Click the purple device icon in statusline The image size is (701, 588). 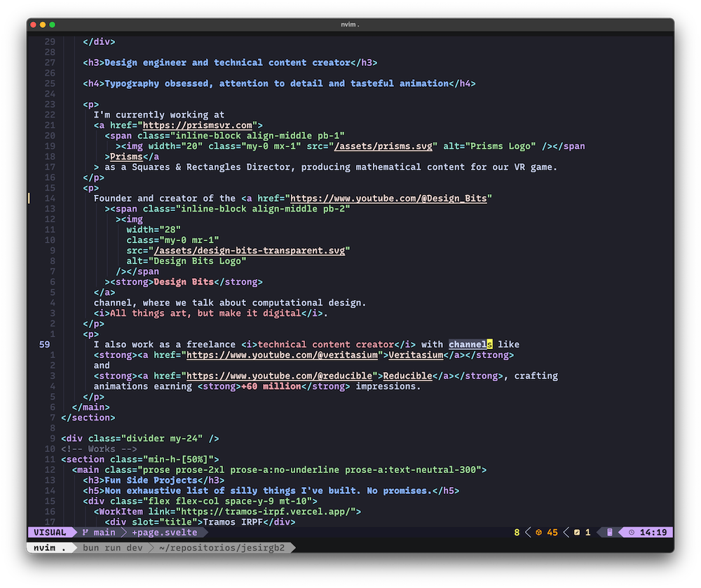[x=610, y=532]
